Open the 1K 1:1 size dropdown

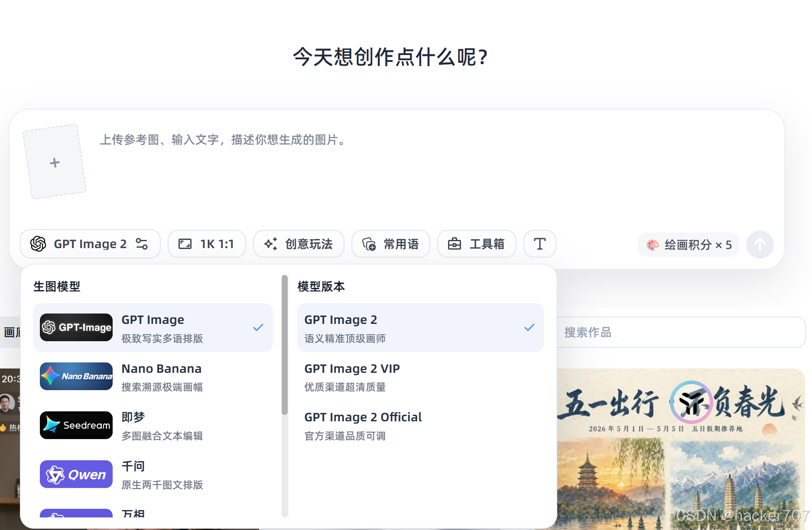point(207,244)
